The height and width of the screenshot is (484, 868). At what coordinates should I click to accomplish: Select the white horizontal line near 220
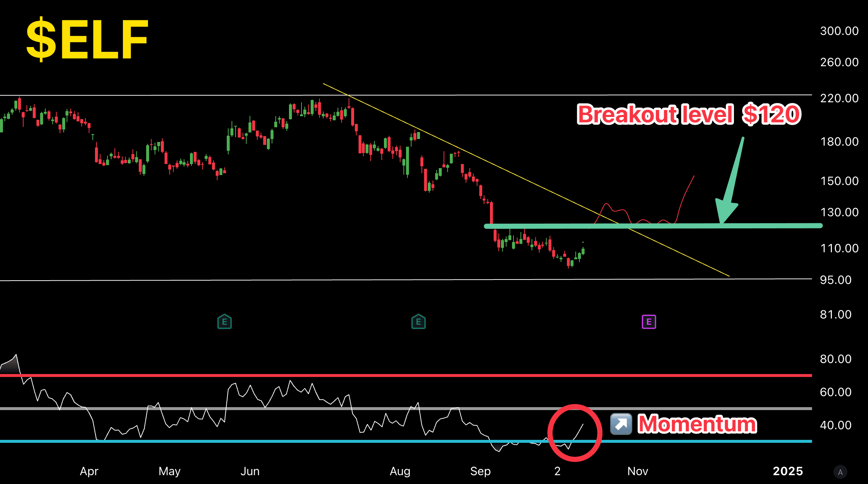[x=406, y=95]
